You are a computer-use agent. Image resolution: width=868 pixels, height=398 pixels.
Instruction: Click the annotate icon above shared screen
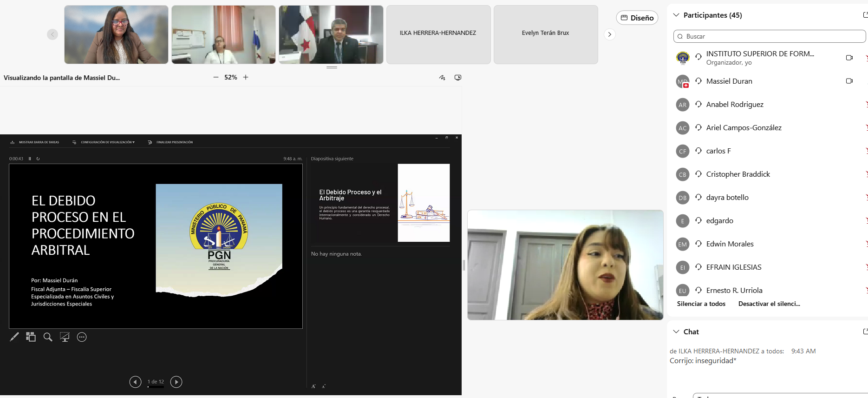tap(442, 78)
